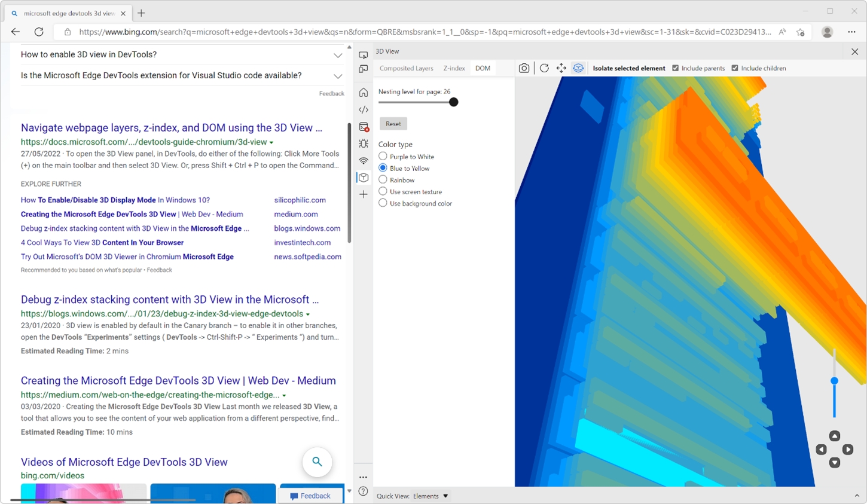Open the browser profile avatar
Image resolution: width=867 pixels, height=504 pixels.
(x=828, y=32)
